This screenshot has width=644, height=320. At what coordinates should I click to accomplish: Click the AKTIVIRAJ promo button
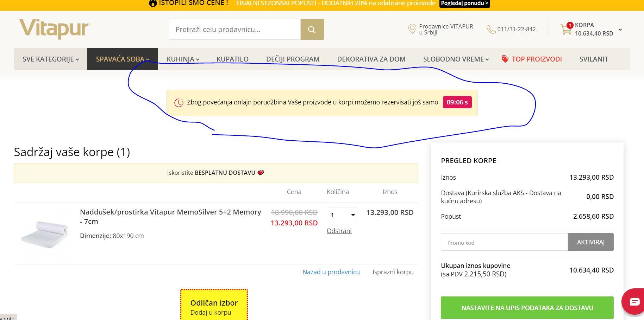point(590,242)
